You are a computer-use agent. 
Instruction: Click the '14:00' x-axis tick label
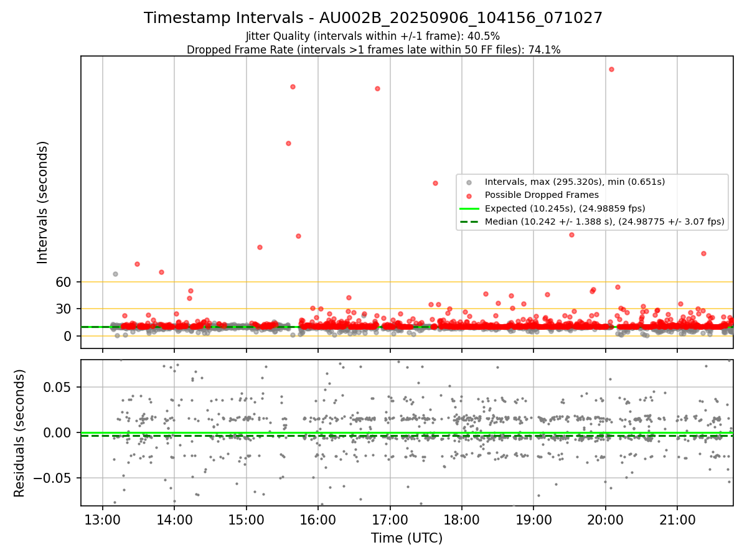[x=174, y=520]
